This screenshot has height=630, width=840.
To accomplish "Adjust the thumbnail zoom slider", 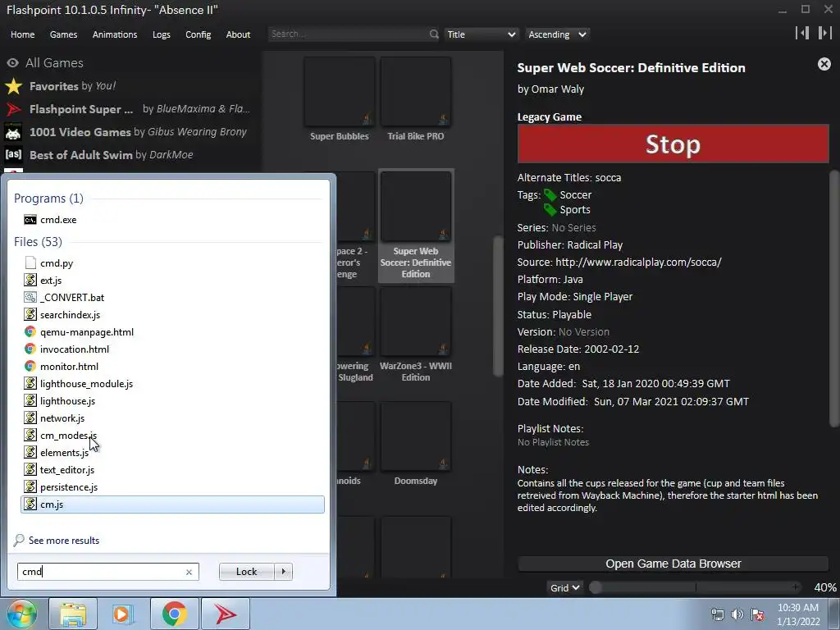I will click(696, 587).
